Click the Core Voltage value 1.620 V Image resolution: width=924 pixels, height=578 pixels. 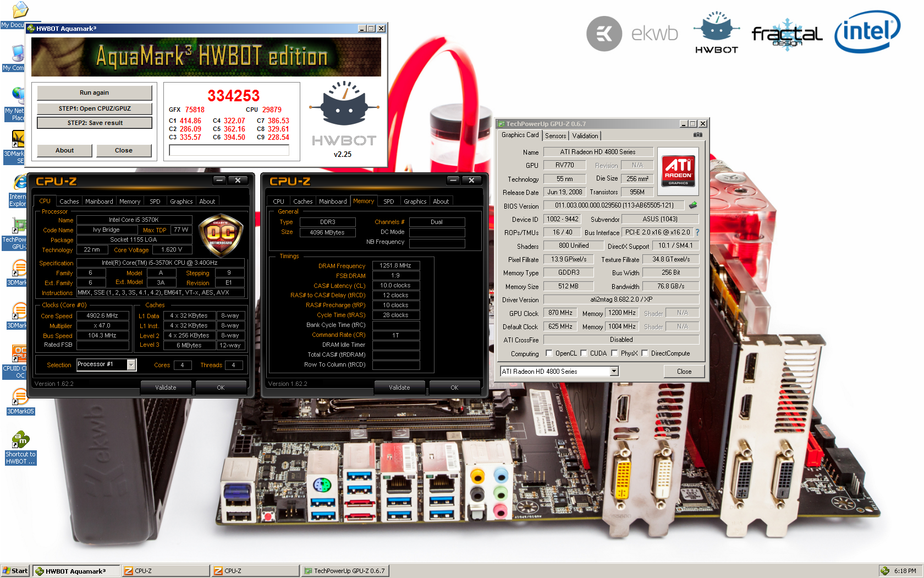(172, 249)
